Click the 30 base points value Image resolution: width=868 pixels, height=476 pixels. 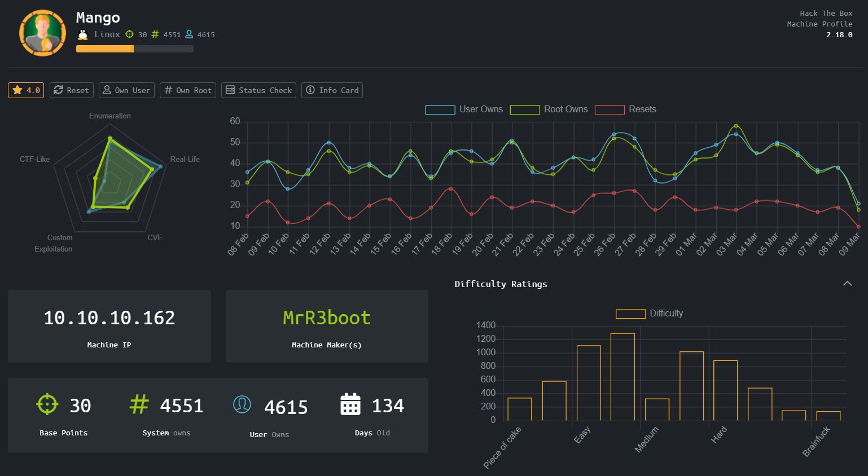coord(80,406)
